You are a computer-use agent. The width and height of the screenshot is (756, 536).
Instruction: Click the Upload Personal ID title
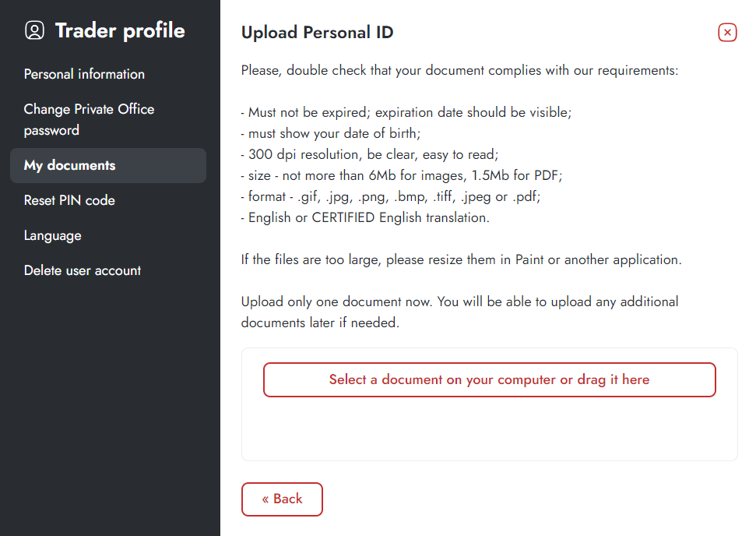point(317,32)
